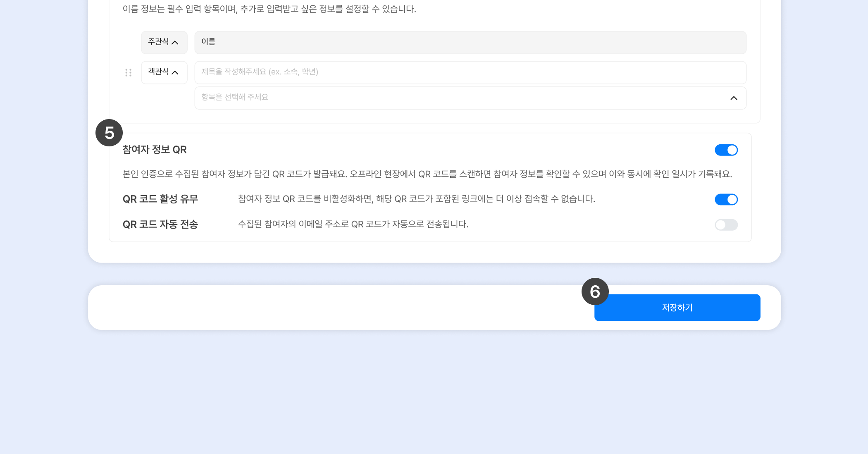Expand the 항목을 선택해 주세요 select box
The image size is (868, 454).
[470, 98]
